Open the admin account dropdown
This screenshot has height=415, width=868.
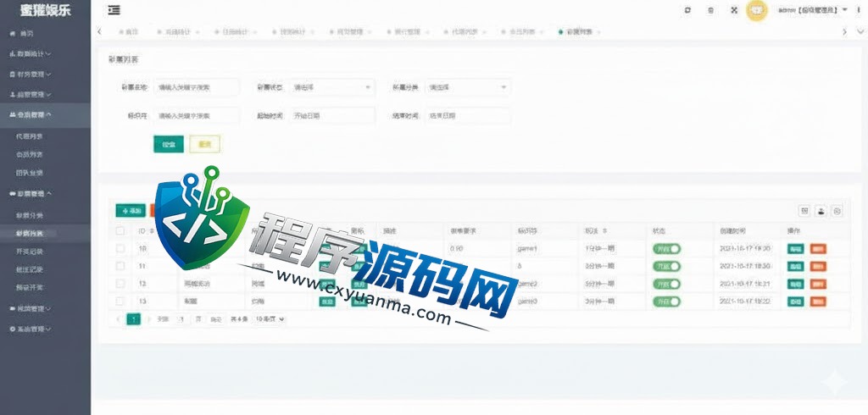[x=813, y=10]
